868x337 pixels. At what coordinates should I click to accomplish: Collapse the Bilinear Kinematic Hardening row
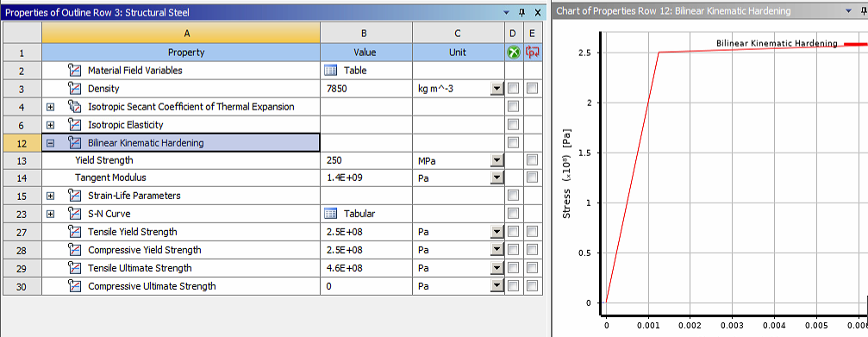tap(51, 143)
